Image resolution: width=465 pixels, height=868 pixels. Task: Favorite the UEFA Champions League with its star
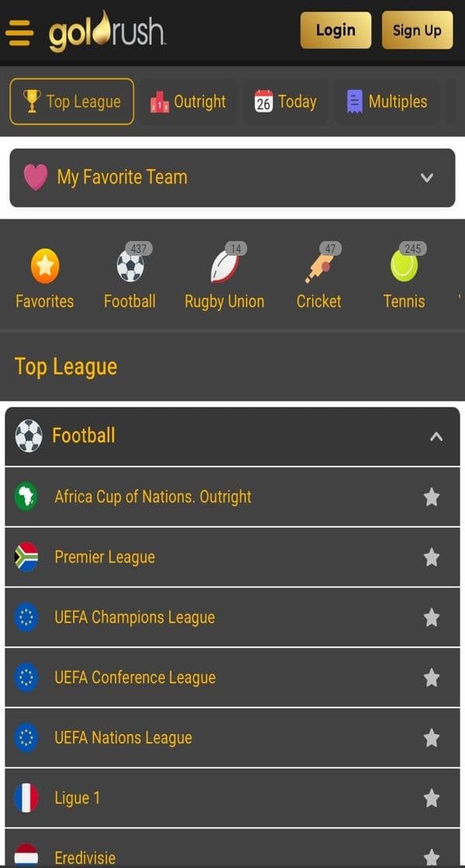click(x=432, y=617)
